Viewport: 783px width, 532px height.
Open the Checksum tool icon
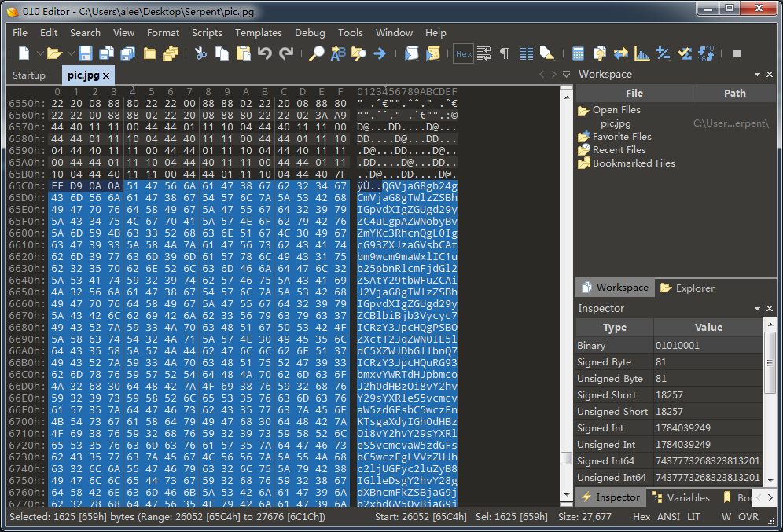coord(685,53)
